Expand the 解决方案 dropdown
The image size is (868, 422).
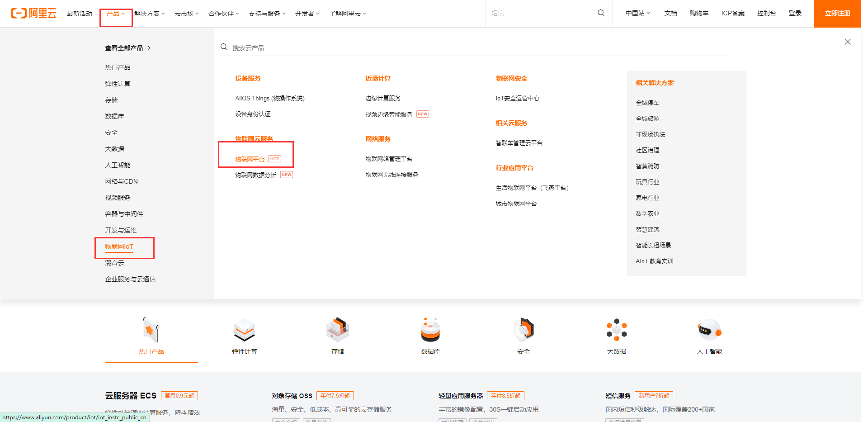click(x=150, y=14)
